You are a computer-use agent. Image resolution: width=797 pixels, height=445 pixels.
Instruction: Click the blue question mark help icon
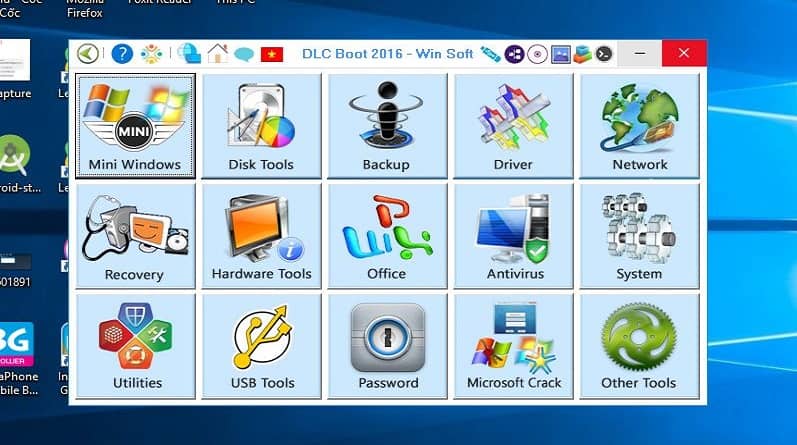pos(122,54)
